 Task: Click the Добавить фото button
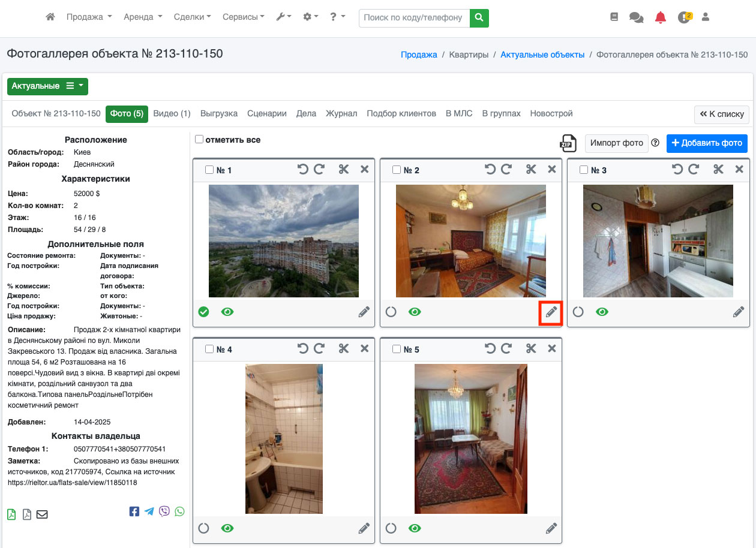[x=707, y=143]
